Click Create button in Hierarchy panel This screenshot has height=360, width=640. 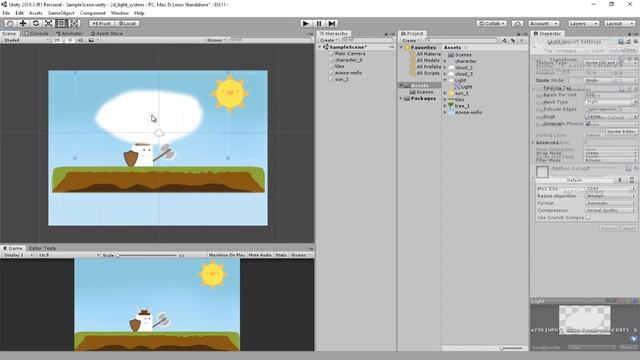point(328,40)
